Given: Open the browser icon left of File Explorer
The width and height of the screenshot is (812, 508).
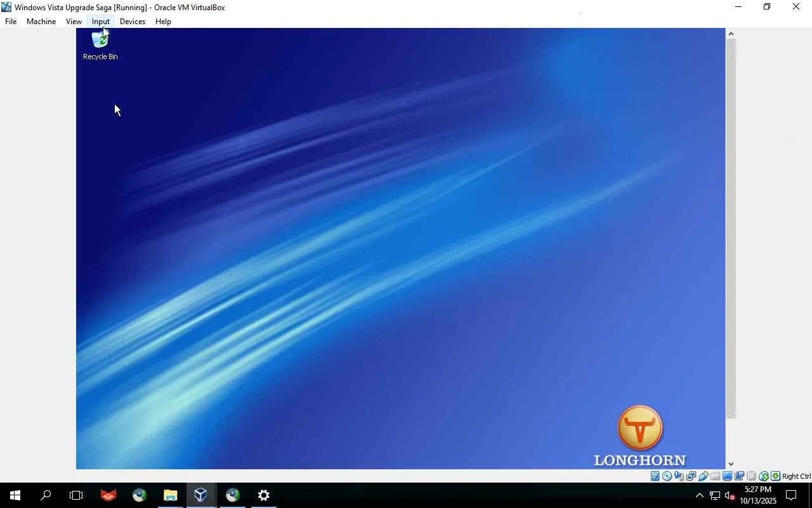Looking at the screenshot, I should 140,495.
